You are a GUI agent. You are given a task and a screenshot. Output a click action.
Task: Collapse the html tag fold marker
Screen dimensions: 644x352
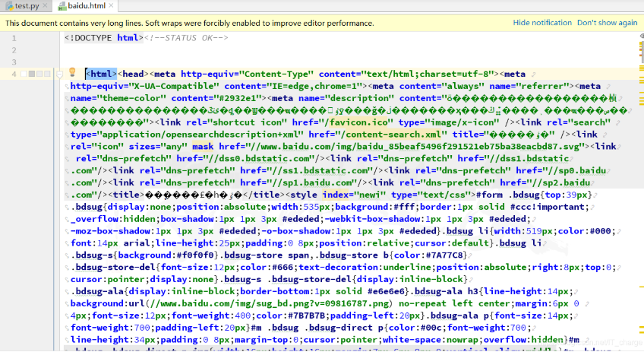point(59,74)
